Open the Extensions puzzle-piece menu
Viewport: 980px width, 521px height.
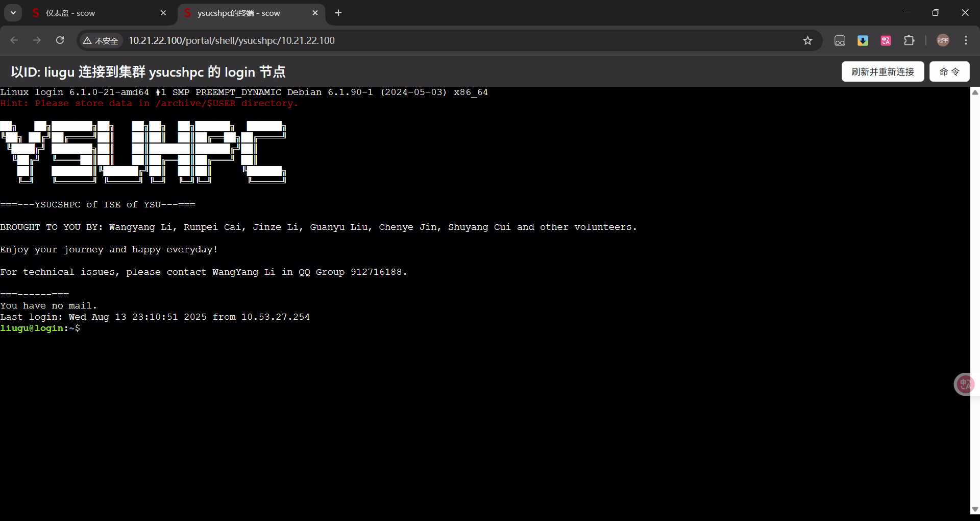(x=909, y=40)
